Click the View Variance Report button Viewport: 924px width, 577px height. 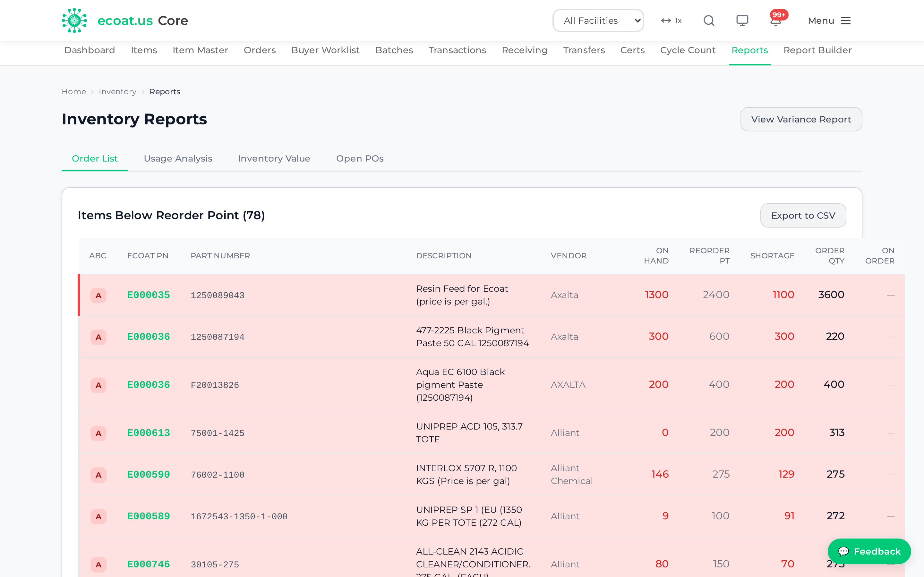(x=801, y=120)
